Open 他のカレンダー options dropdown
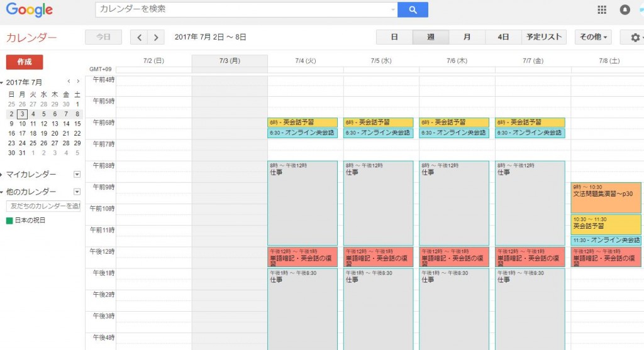644x350 pixels. 77,192
